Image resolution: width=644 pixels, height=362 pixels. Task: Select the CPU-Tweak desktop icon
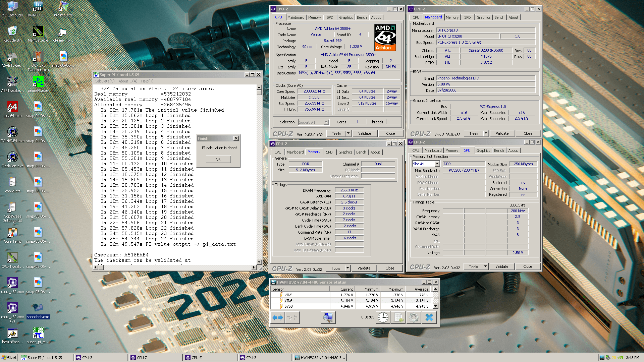[12, 260]
